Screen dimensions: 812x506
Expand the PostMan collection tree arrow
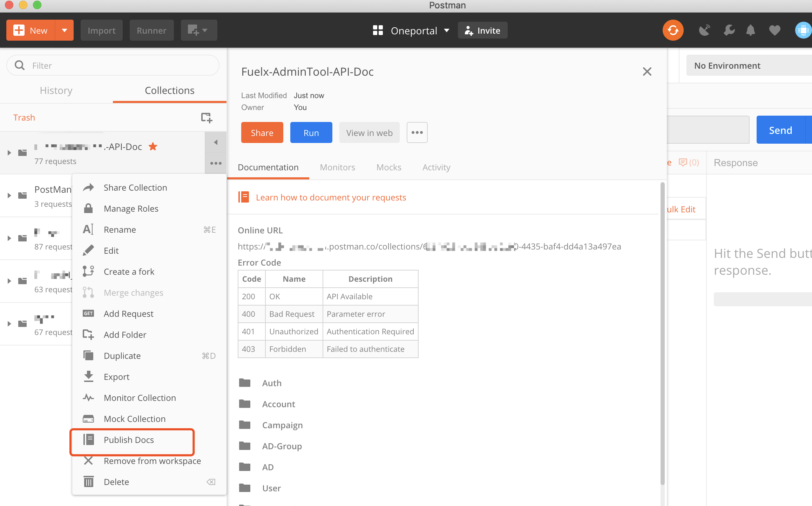pyautogui.click(x=9, y=196)
